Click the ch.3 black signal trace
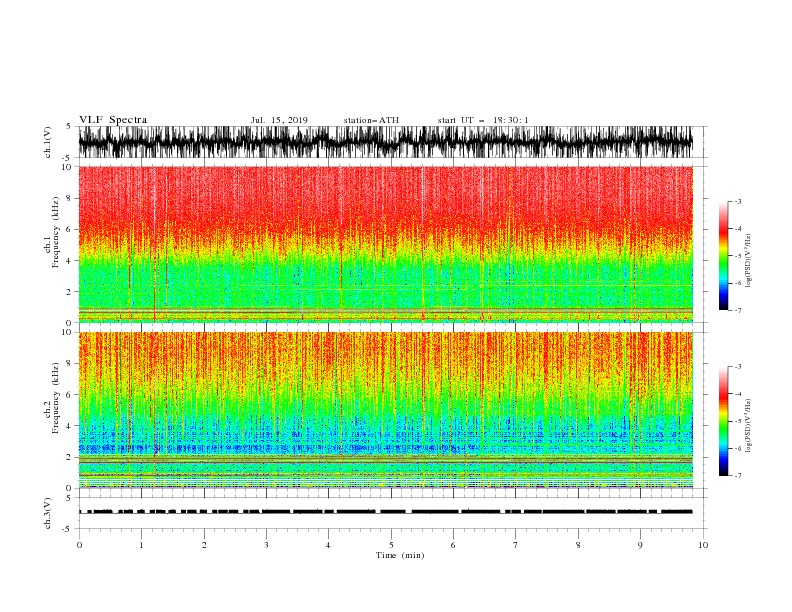Viewport: 792px width, 612px height. (x=385, y=512)
